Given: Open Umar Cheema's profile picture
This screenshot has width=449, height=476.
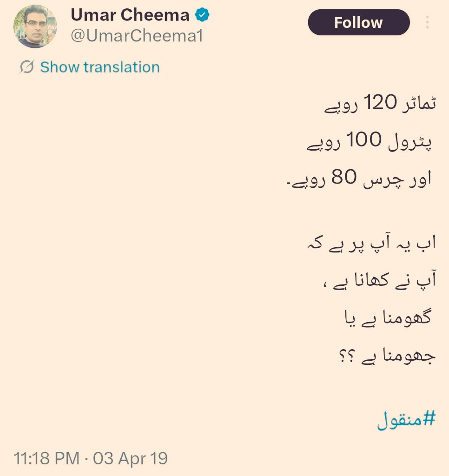Looking at the screenshot, I should (35, 26).
